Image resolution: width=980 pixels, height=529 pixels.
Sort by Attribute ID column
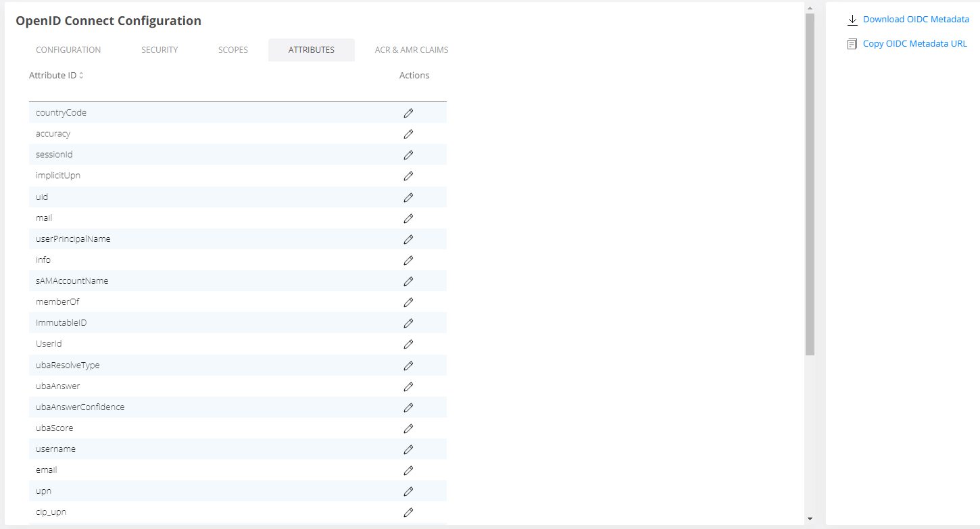81,76
